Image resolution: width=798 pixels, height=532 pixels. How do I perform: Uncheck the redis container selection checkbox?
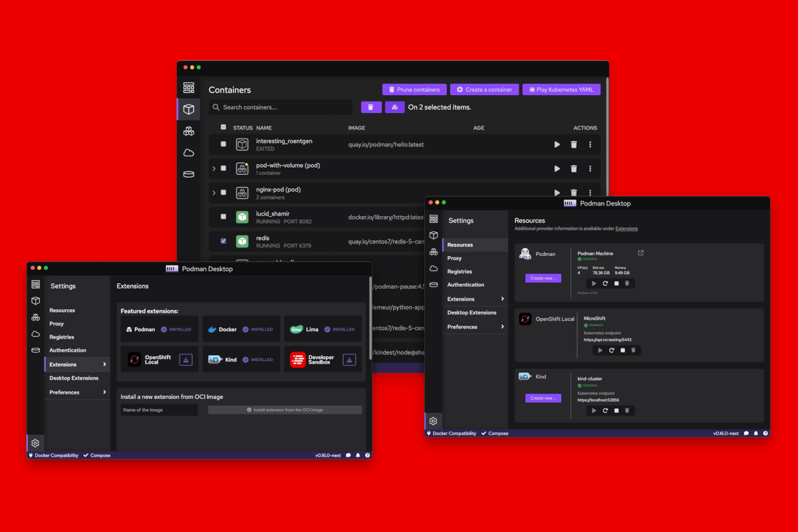click(223, 241)
